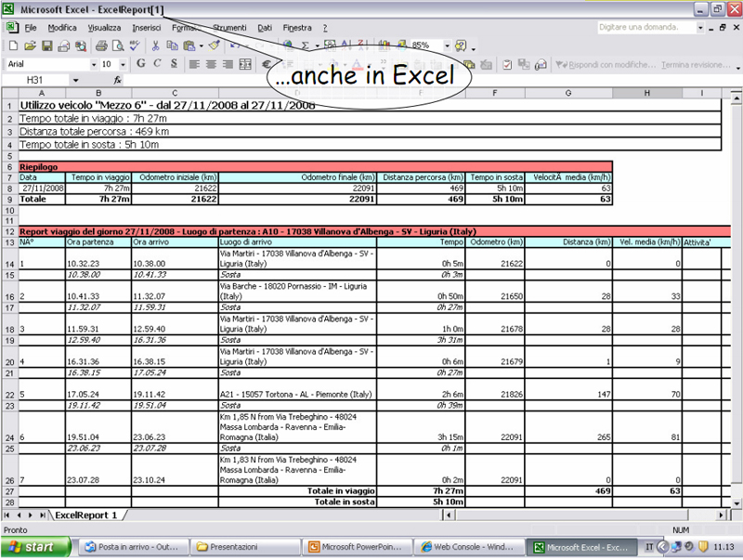Click the Excel document icon beside File menu

tap(12, 28)
